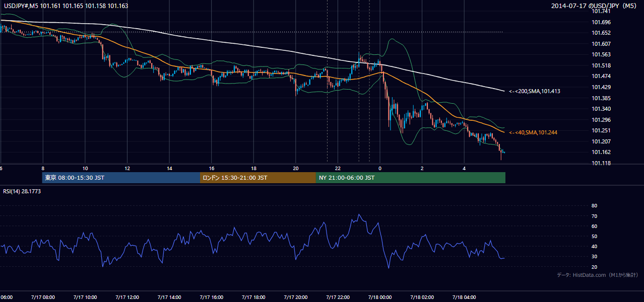Click the HistData.com data credit text

click(597, 275)
